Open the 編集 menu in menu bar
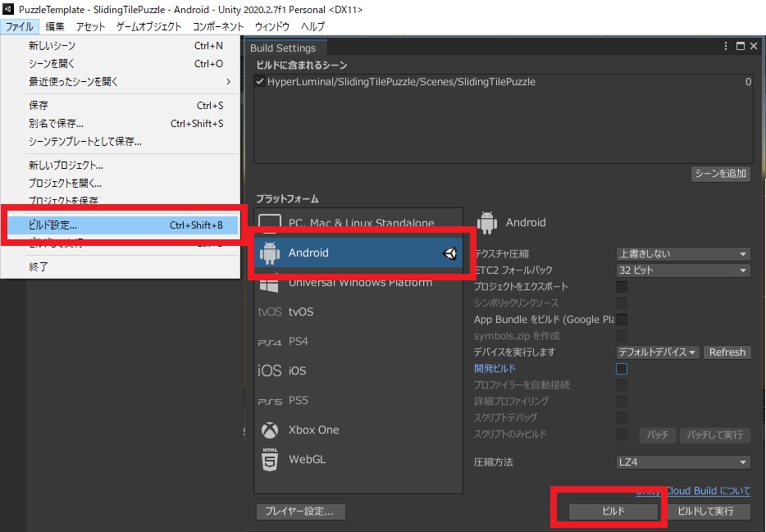 pyautogui.click(x=55, y=26)
